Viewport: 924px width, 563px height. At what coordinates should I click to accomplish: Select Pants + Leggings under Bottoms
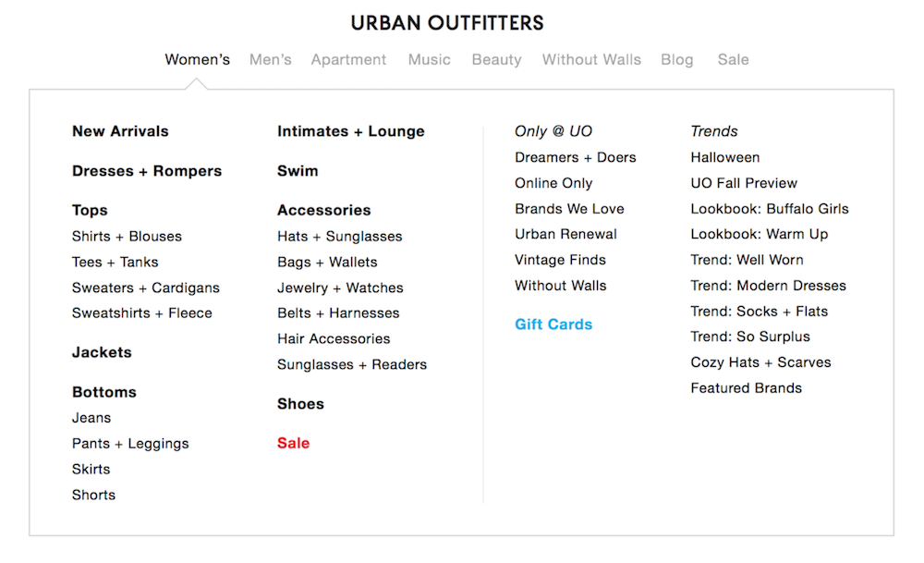(130, 444)
